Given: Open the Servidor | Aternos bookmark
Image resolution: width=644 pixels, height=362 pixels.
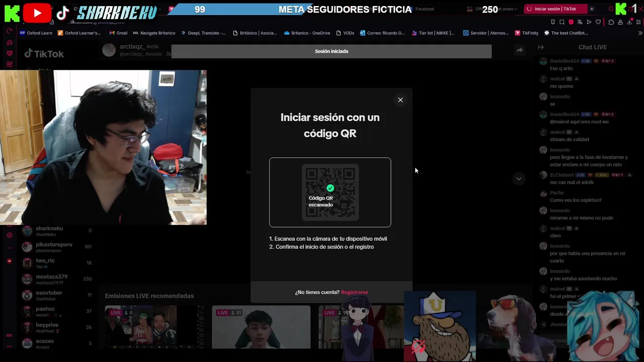Looking at the screenshot, I should 486,33.
